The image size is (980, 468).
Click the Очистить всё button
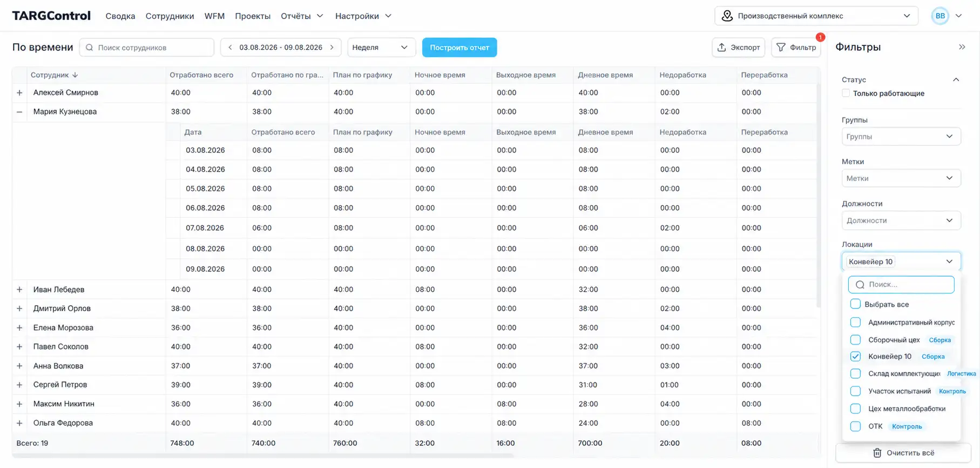[x=903, y=453]
